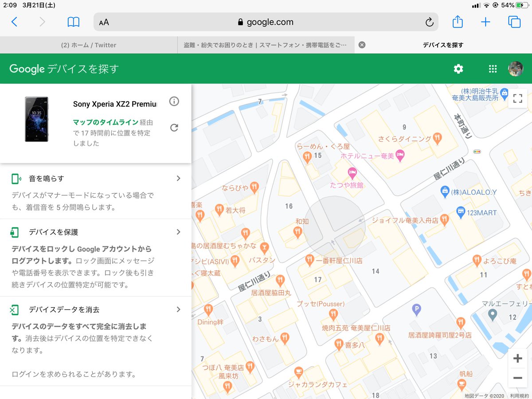The image size is (532, 399).
Task: Select the Sony Xperia phone thumbnail
Action: [36, 119]
